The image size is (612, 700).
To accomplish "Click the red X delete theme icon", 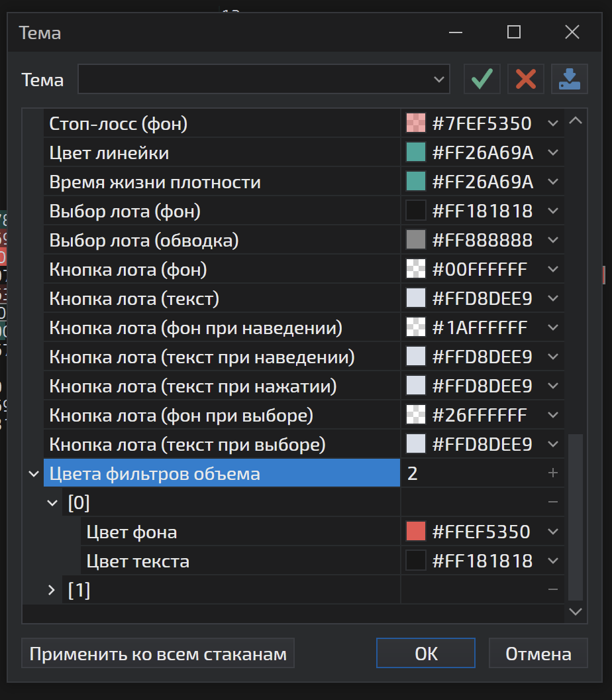I will point(525,80).
